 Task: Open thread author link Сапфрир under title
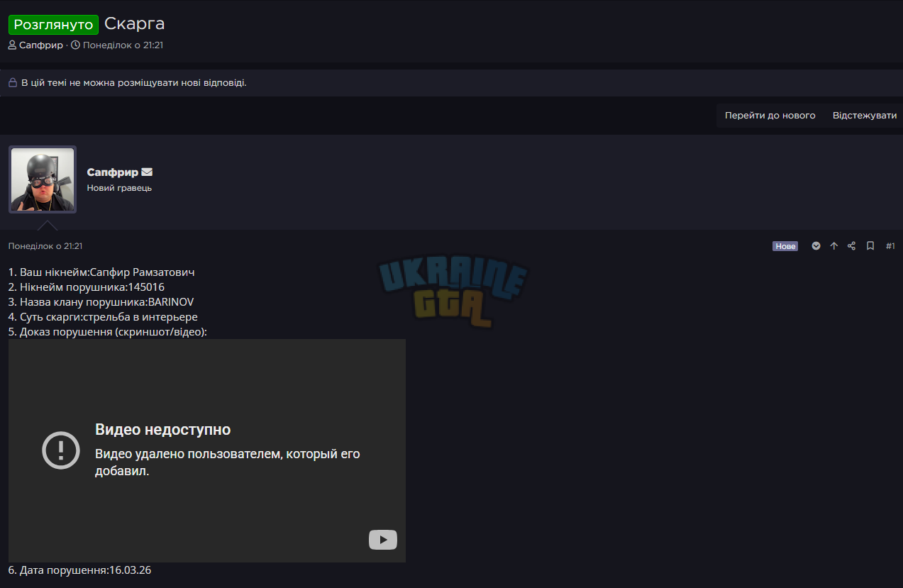coord(41,45)
